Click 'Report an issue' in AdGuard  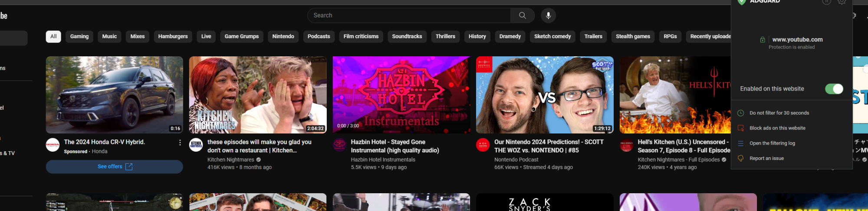[766, 159]
